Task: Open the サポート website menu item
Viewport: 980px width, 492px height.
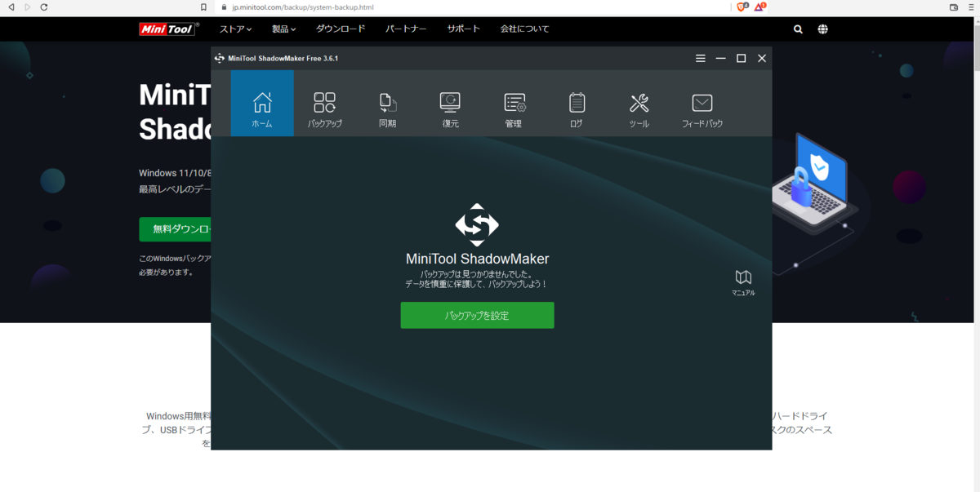Action: (464, 29)
